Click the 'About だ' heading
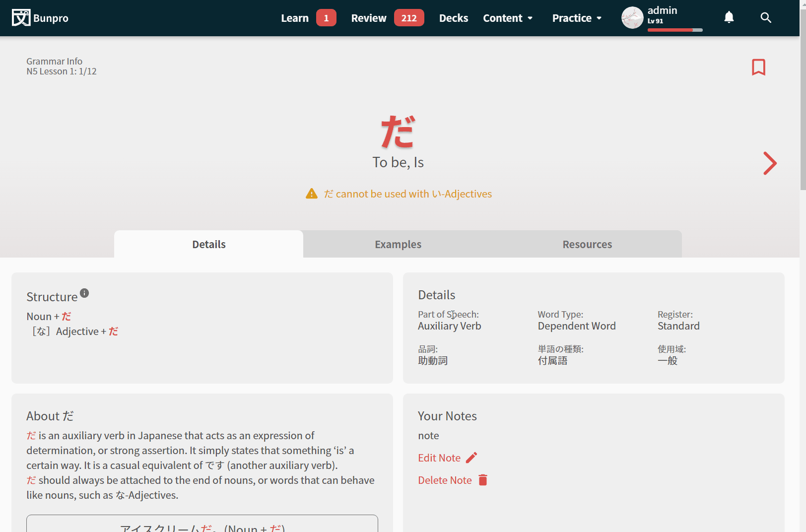The width and height of the screenshot is (806, 532). point(50,416)
